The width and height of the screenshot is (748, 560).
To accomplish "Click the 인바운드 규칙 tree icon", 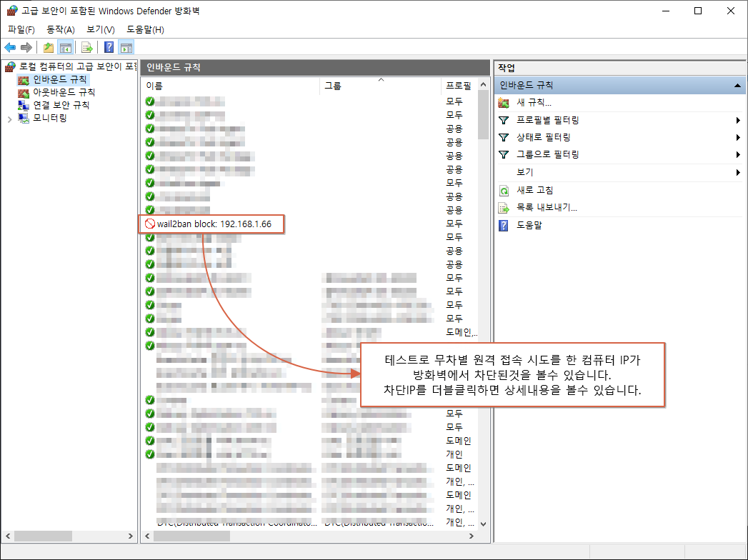I will (24, 80).
